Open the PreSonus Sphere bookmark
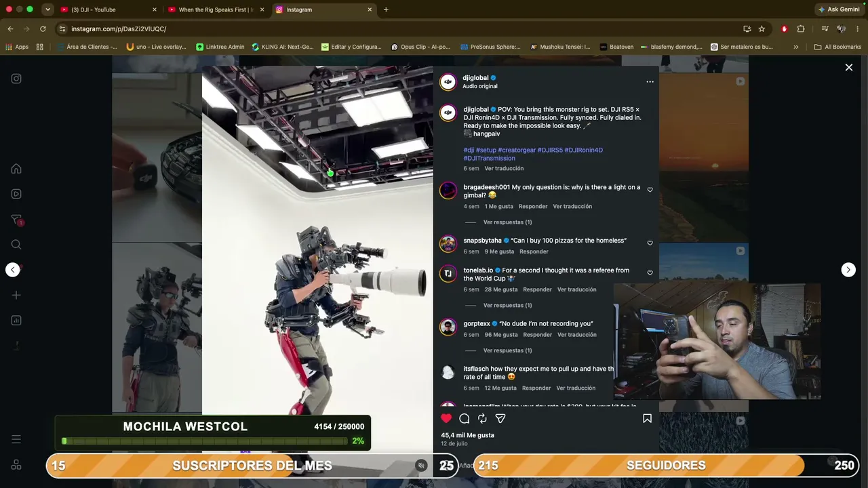868x488 pixels. [490, 47]
